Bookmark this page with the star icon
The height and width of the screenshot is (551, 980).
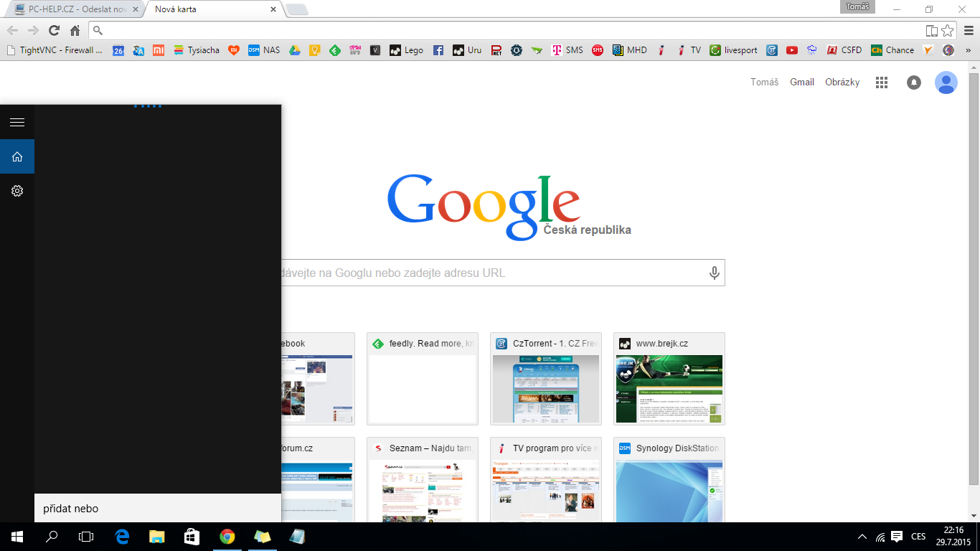tap(948, 31)
